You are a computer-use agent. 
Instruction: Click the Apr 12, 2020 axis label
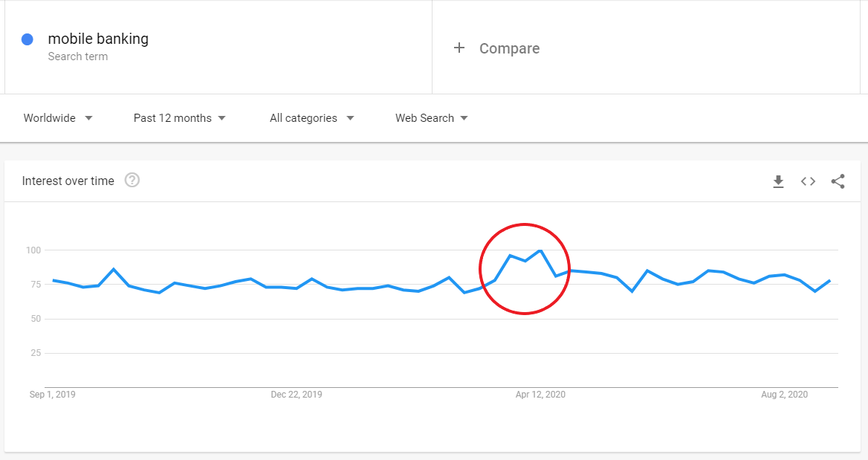[x=540, y=395]
